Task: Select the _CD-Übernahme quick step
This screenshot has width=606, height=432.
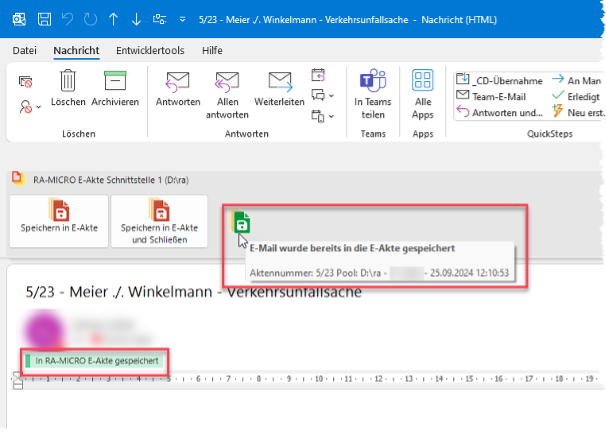Action: 495,78
